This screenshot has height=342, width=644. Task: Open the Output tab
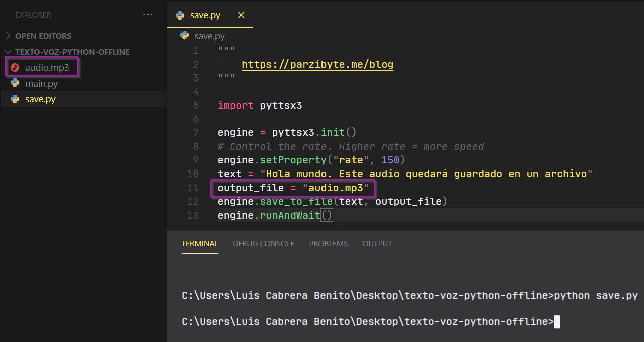click(377, 243)
